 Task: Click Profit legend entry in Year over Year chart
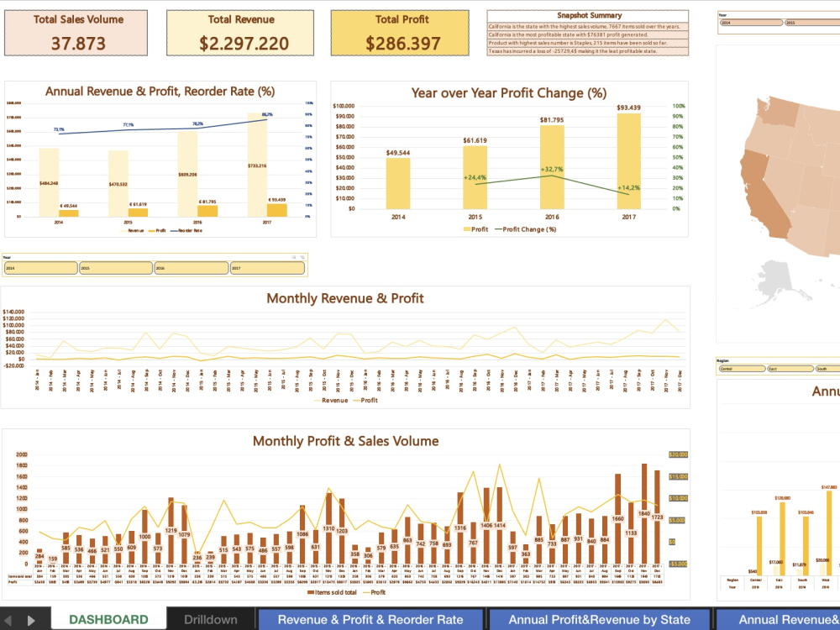pyautogui.click(x=475, y=229)
